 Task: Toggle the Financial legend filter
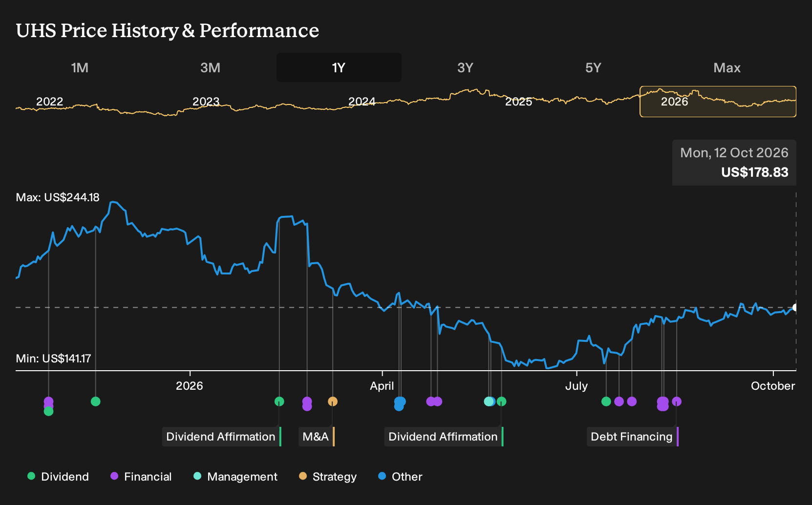141,477
